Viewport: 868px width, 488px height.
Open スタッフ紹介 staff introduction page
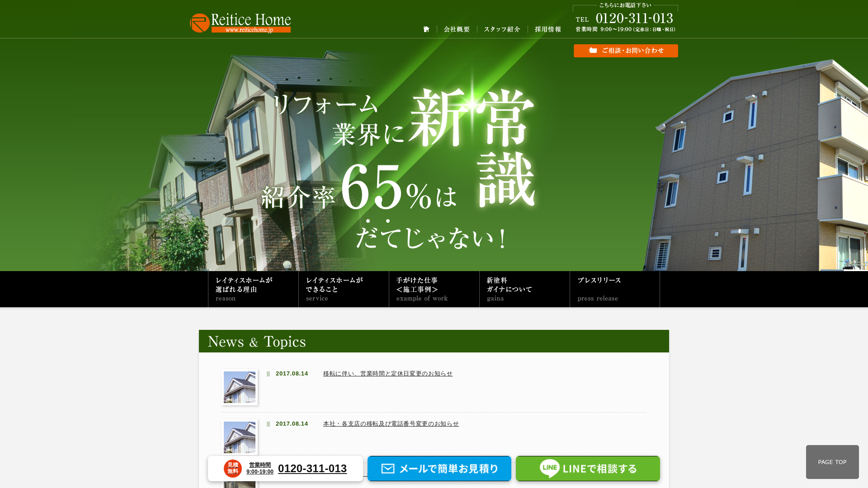click(x=502, y=29)
